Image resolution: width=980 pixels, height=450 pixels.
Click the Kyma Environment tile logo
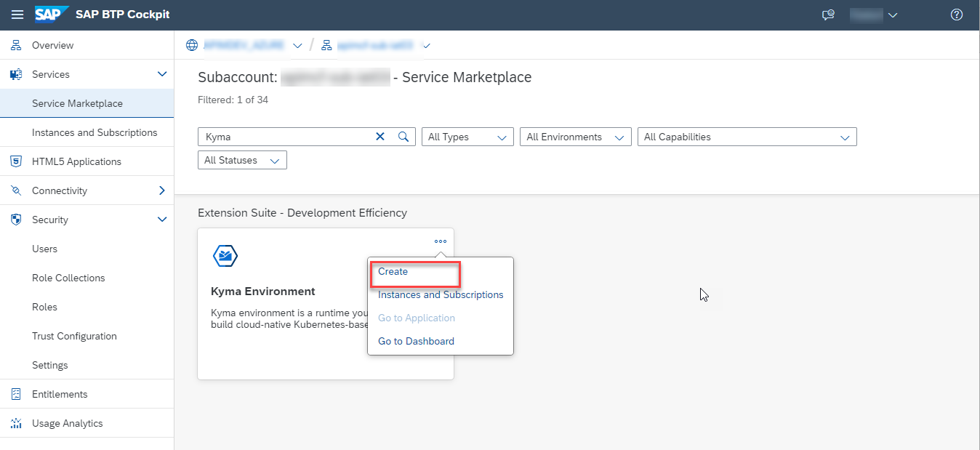pos(225,256)
